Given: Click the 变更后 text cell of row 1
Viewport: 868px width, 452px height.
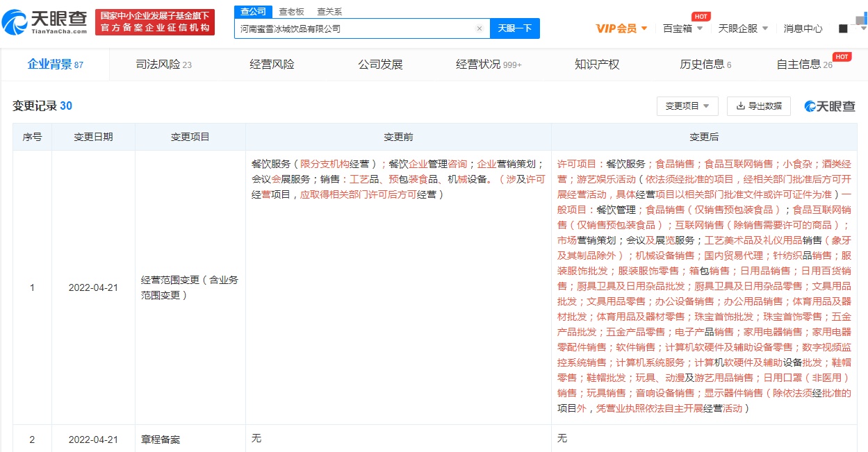Looking at the screenshot, I should point(704,287).
